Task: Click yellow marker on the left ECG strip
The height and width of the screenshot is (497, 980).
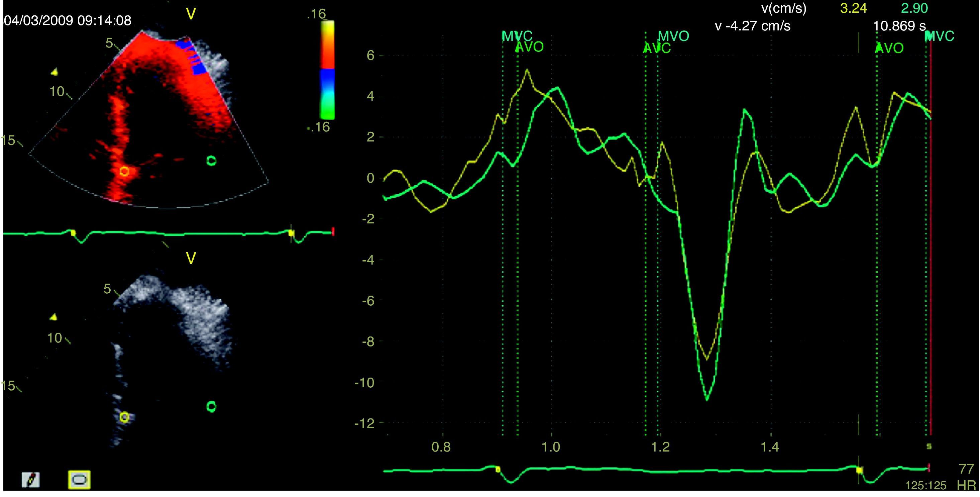Action: click(73, 232)
